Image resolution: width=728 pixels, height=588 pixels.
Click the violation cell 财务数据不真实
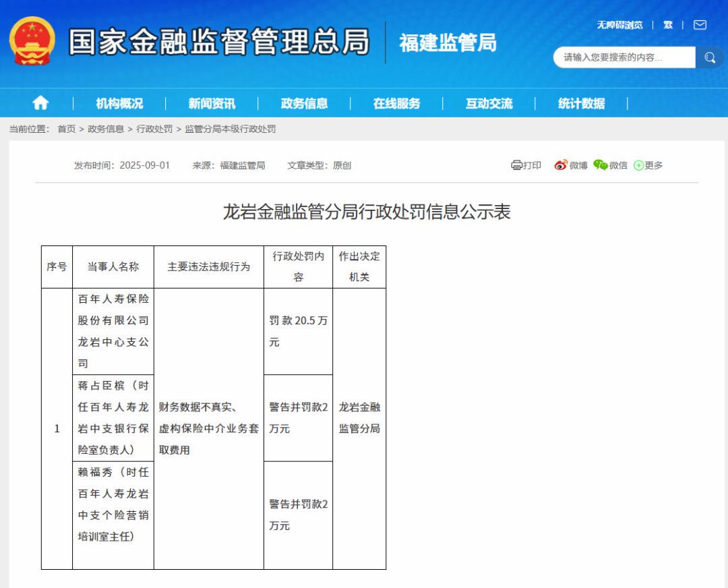pos(209,428)
